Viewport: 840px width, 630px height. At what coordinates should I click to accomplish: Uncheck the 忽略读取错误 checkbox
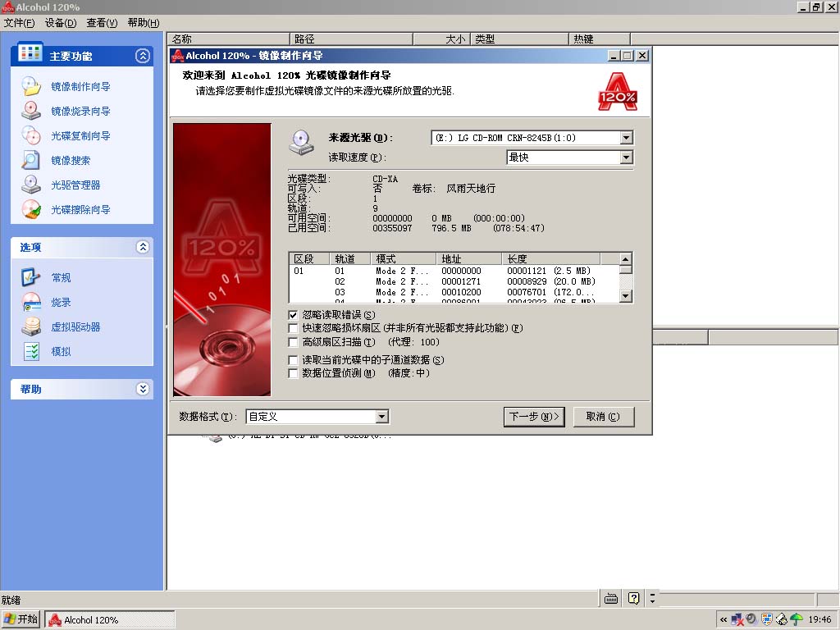point(294,315)
